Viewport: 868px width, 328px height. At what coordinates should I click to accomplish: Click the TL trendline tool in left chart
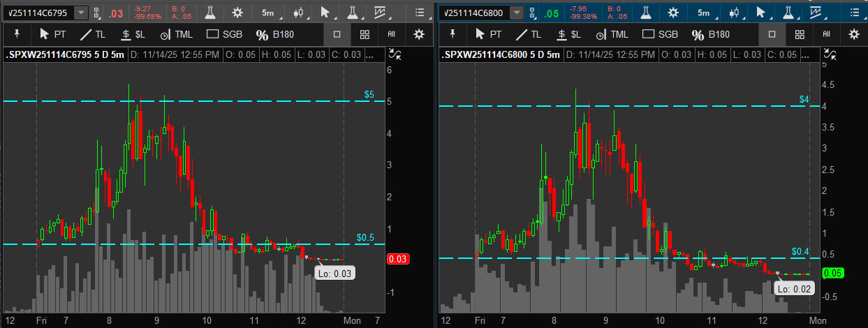click(95, 34)
